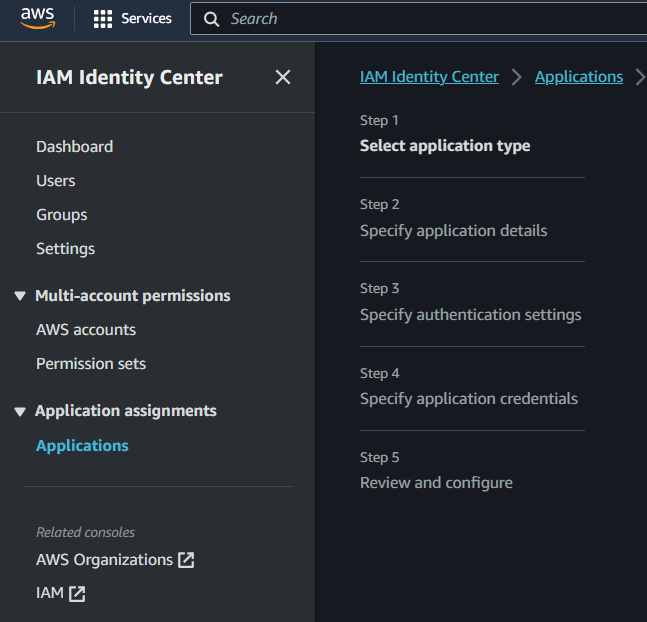The width and height of the screenshot is (647, 622).
Task: Click the IAM Identity Center panel title
Action: (130, 77)
